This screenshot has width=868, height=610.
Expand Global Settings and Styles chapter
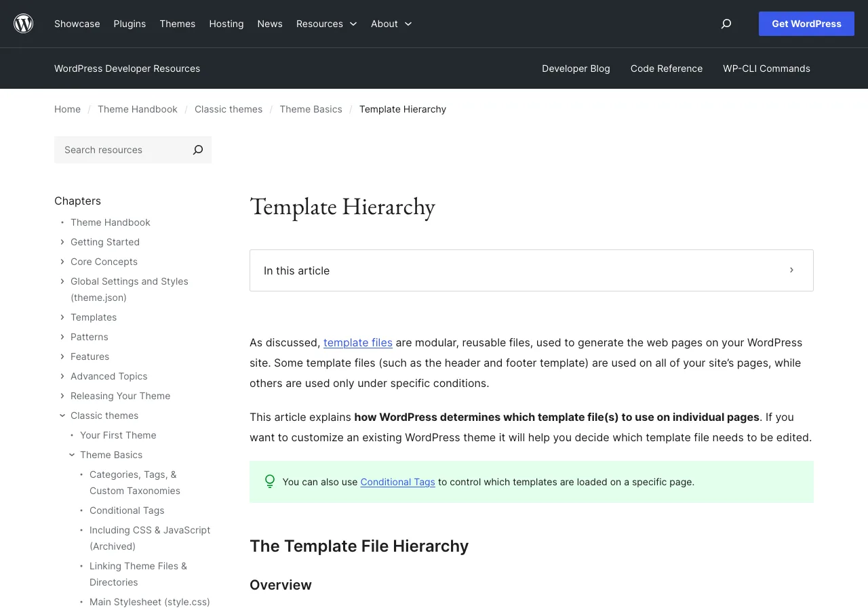pos(62,281)
